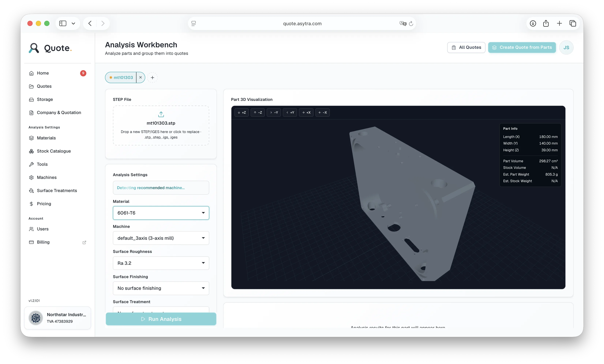Open Company & Quotation page
Image resolution: width=604 pixels, height=364 pixels.
click(x=57, y=112)
